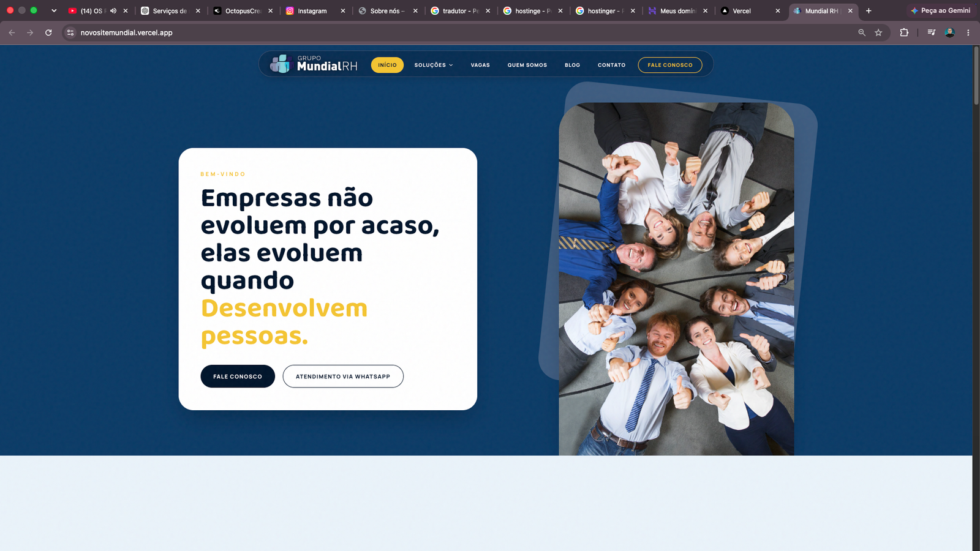The width and height of the screenshot is (980, 551).
Task: Click the team thumbs-up hero photo
Action: pyautogui.click(x=676, y=279)
